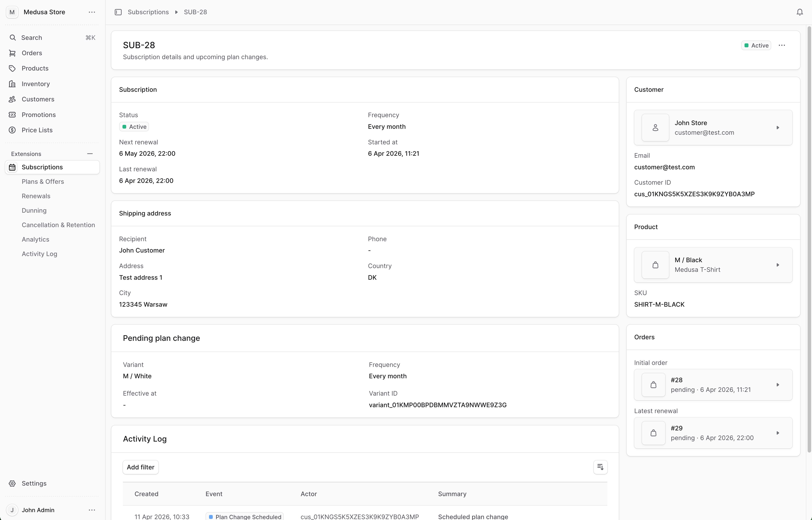Viewport: 812px width, 520px height.
Task: Open the Settings gear icon
Action: (x=12, y=483)
